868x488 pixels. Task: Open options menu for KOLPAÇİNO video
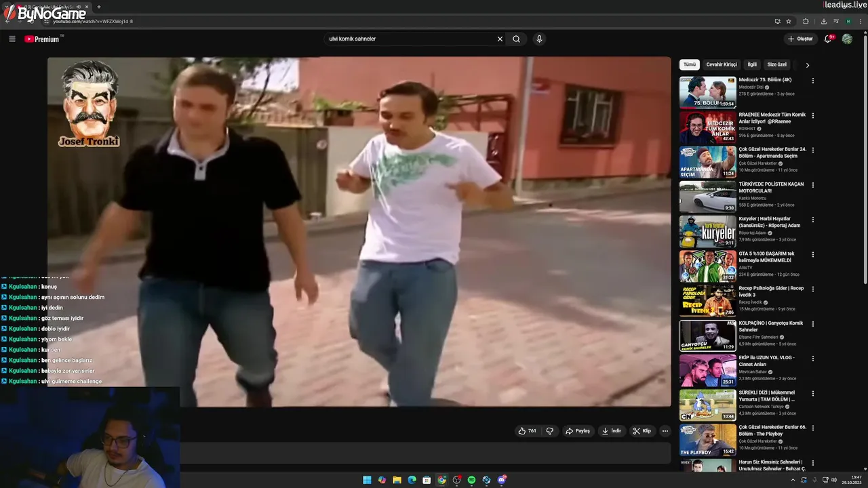coord(813,324)
